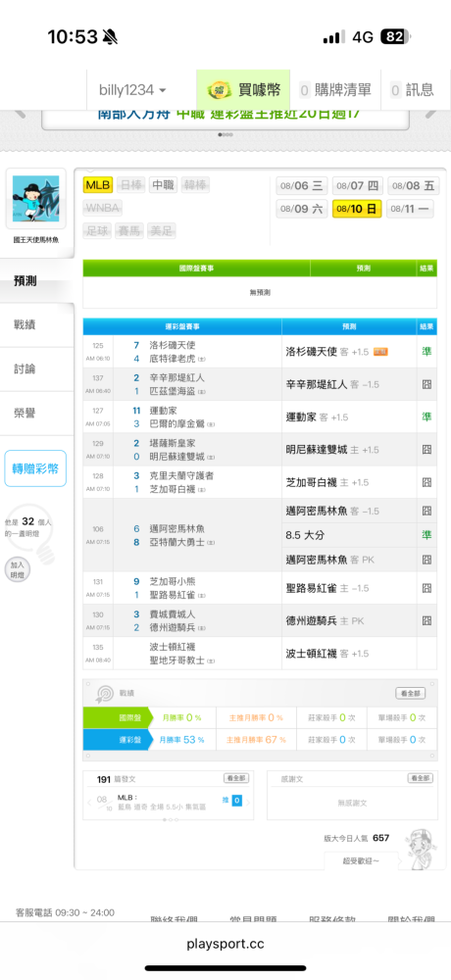
Task: Select the MLB league tab
Action: click(98, 185)
